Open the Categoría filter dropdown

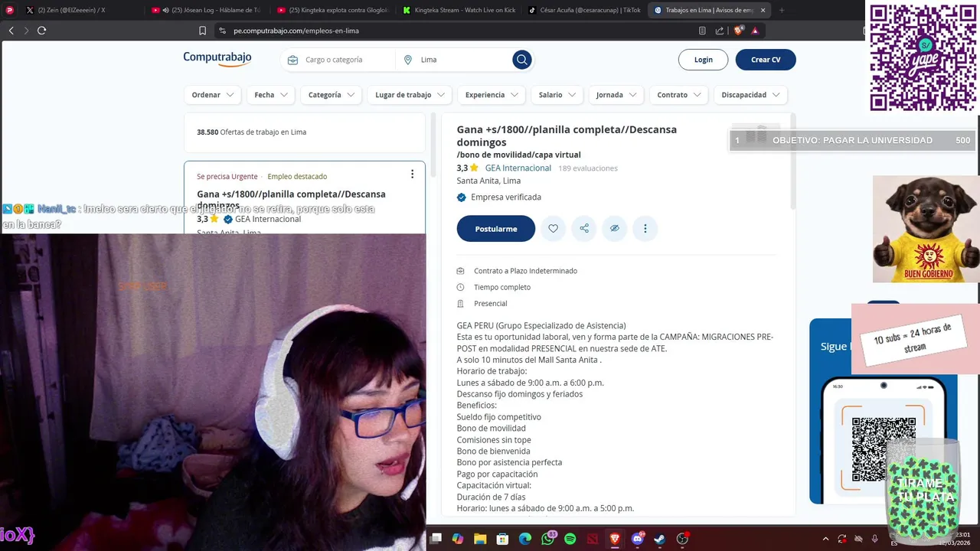tap(332, 95)
